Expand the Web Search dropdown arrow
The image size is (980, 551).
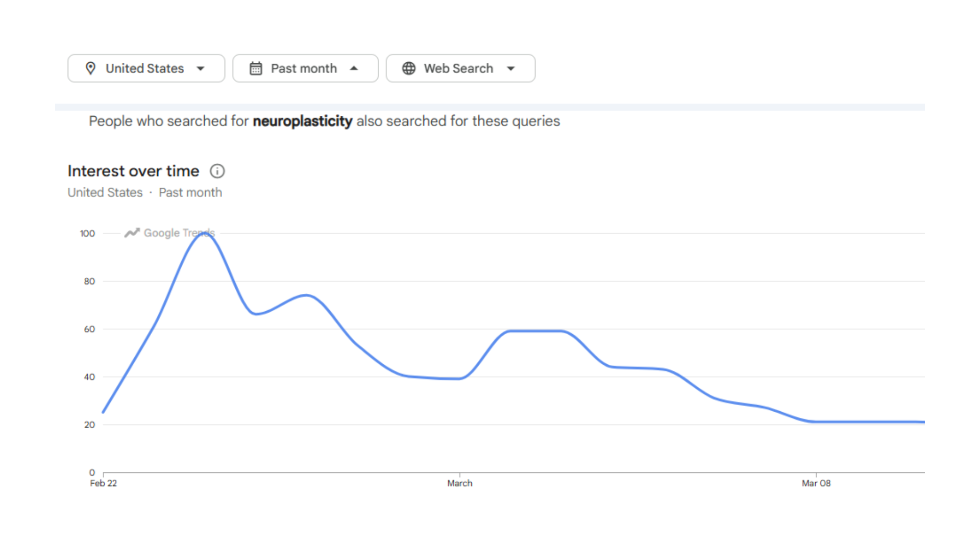tap(511, 68)
